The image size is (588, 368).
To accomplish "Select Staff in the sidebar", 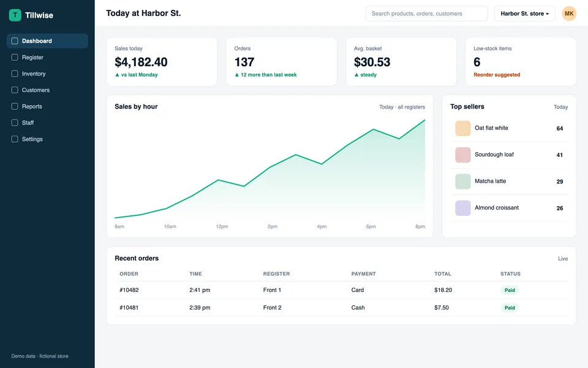I will point(47,123).
